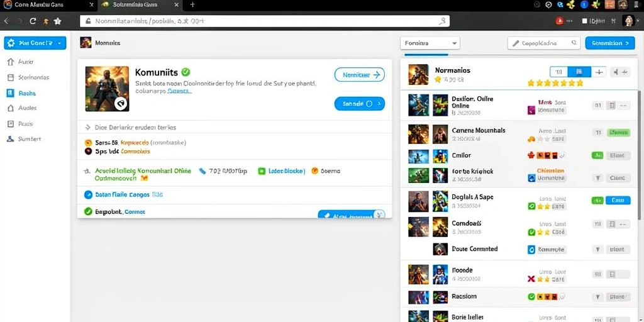Open the filter dropdown in the lorte Kriohek row
Screen dimensions: 644x322
tap(597, 178)
